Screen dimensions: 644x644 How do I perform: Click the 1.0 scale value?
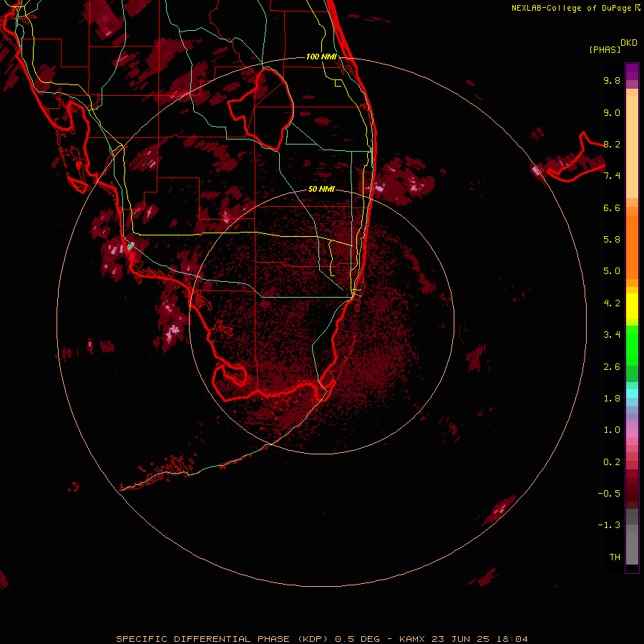(612, 430)
